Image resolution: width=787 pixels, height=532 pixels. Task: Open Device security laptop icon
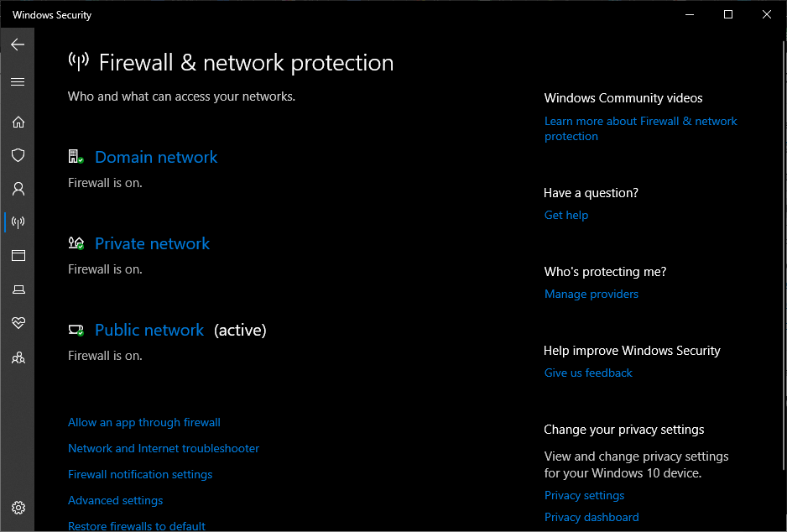(x=18, y=289)
